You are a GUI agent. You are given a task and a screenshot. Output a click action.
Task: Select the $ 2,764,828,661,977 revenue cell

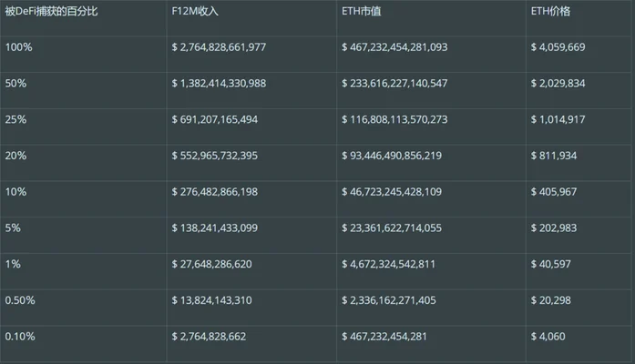(x=219, y=47)
